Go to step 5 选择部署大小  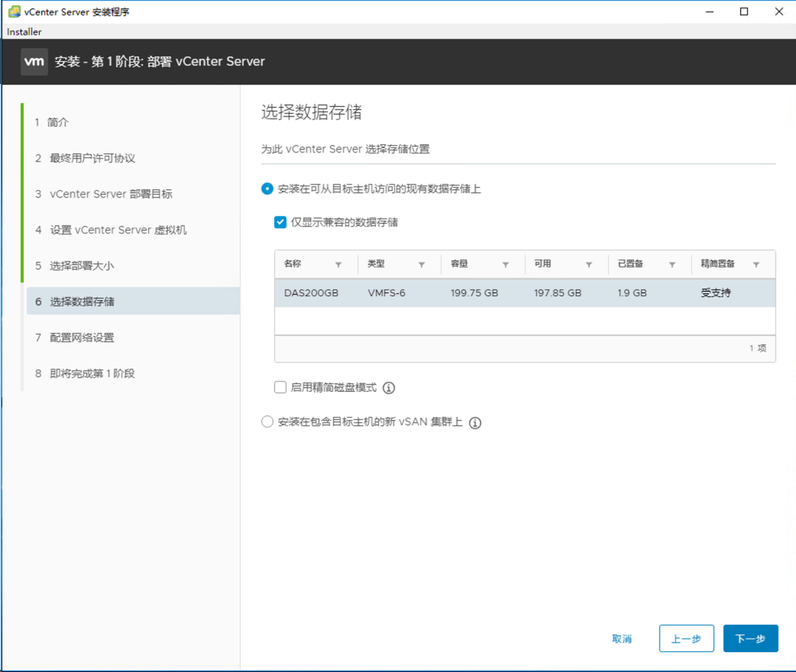point(74,266)
